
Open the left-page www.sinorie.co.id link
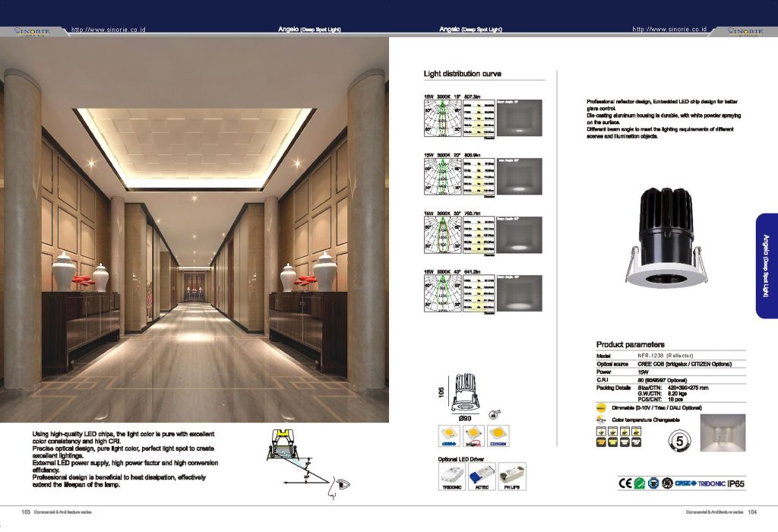pyautogui.click(x=108, y=30)
